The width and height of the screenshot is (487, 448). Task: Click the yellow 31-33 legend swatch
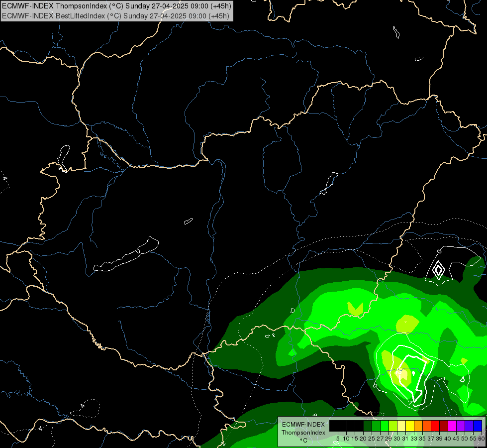click(x=410, y=426)
